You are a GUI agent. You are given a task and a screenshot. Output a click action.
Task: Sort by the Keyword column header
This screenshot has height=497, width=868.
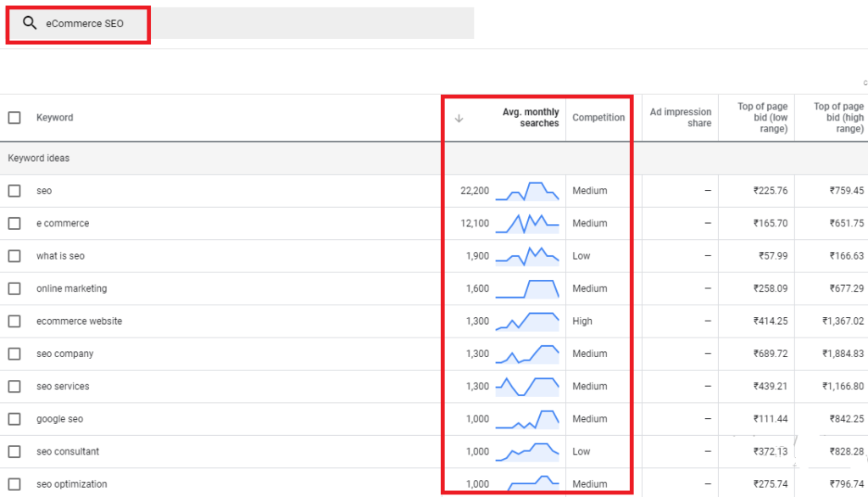click(x=55, y=117)
